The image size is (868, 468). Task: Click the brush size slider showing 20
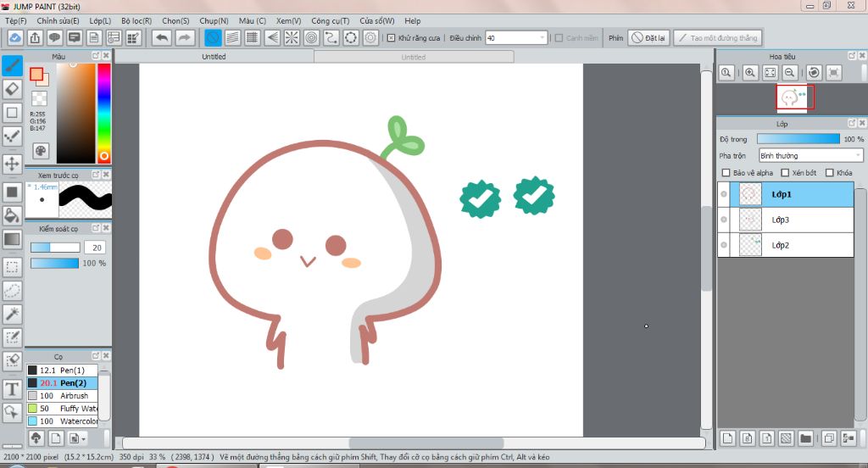point(55,248)
